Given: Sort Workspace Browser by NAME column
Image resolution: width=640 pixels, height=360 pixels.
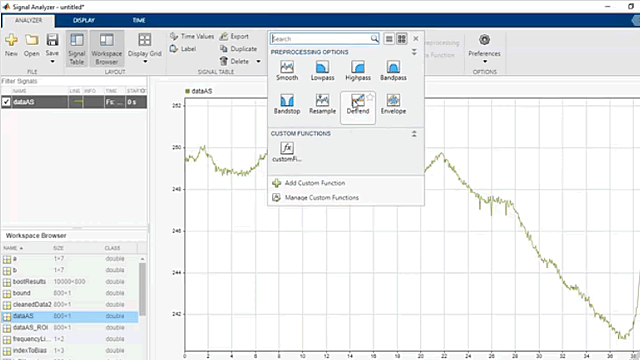Looking at the screenshot, I should [13, 248].
